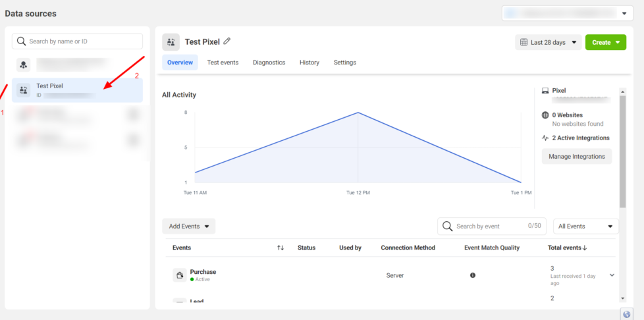Expand the Add Events dropdown
Viewport: 644px width, 320px height.
click(x=188, y=227)
